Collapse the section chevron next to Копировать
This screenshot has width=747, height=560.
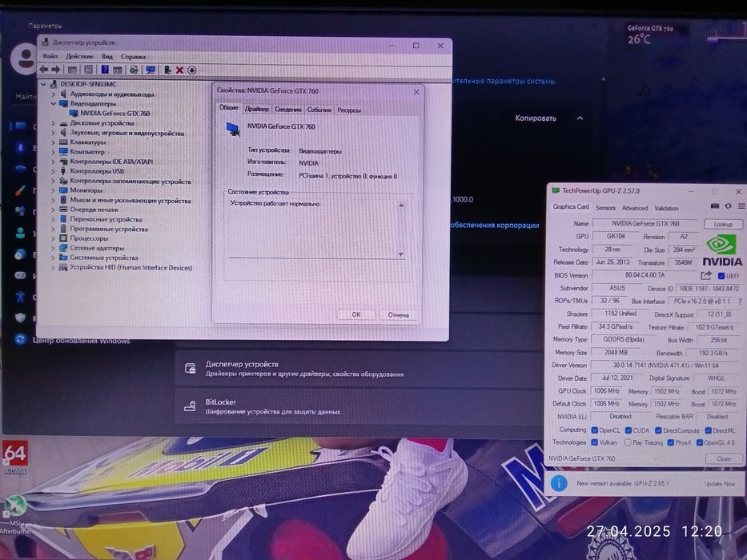coord(580,118)
